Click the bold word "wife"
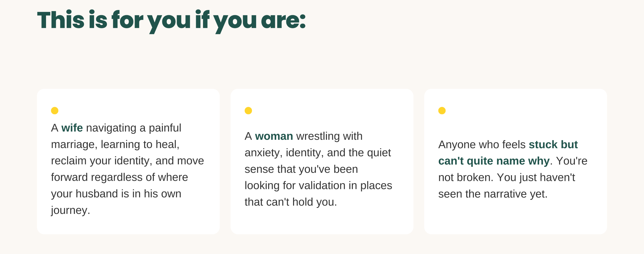Image resolution: width=644 pixels, height=254 pixels. 72,128
